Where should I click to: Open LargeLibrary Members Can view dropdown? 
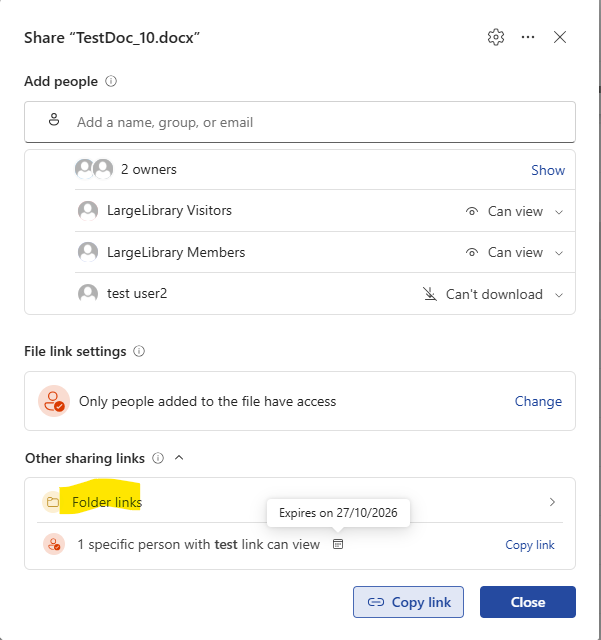point(515,253)
